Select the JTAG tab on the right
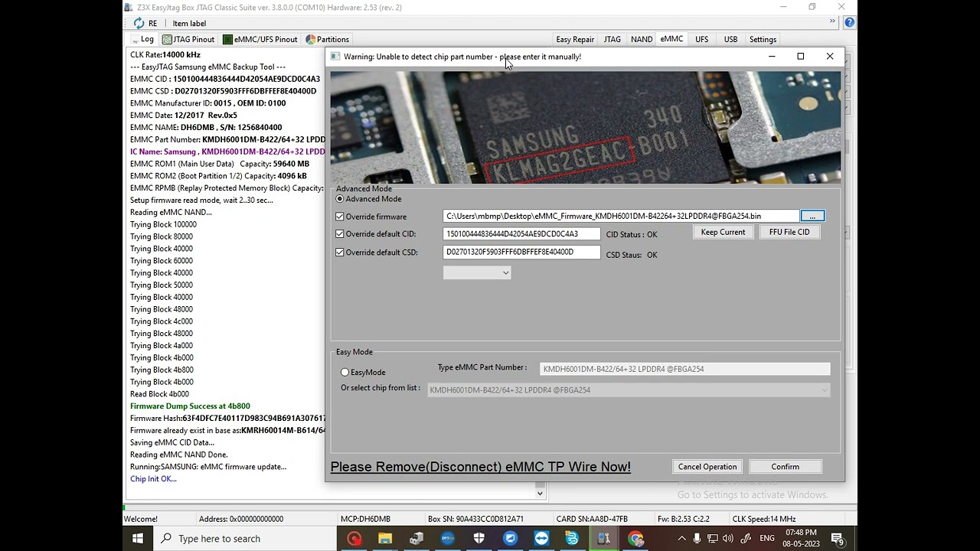980x551 pixels. coord(612,39)
